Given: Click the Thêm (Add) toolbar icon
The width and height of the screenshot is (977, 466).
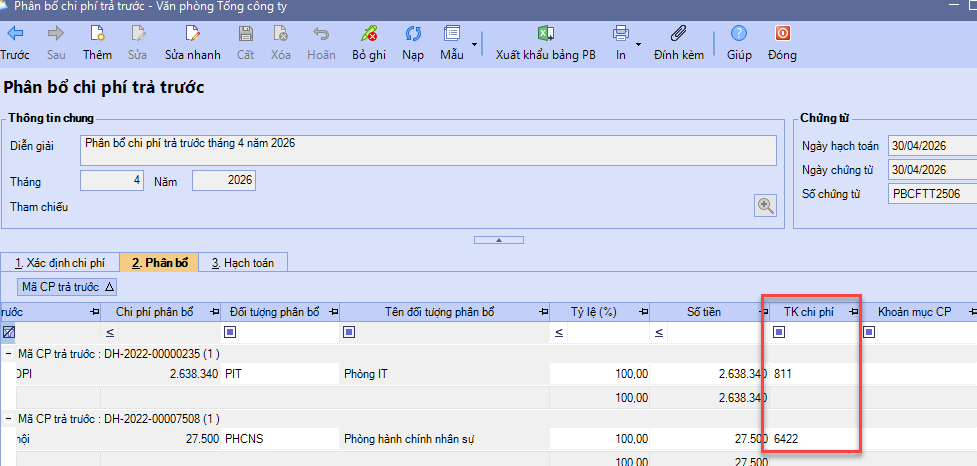Looking at the screenshot, I should click(x=97, y=34).
